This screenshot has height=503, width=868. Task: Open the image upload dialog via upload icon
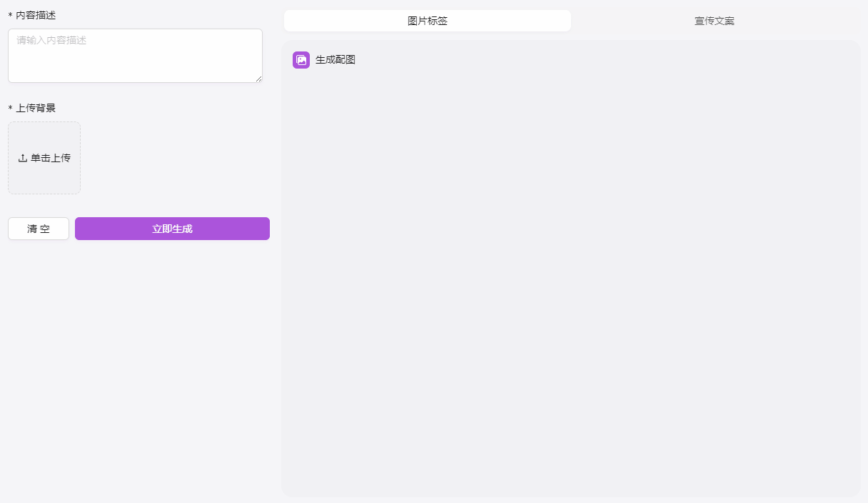pos(22,157)
